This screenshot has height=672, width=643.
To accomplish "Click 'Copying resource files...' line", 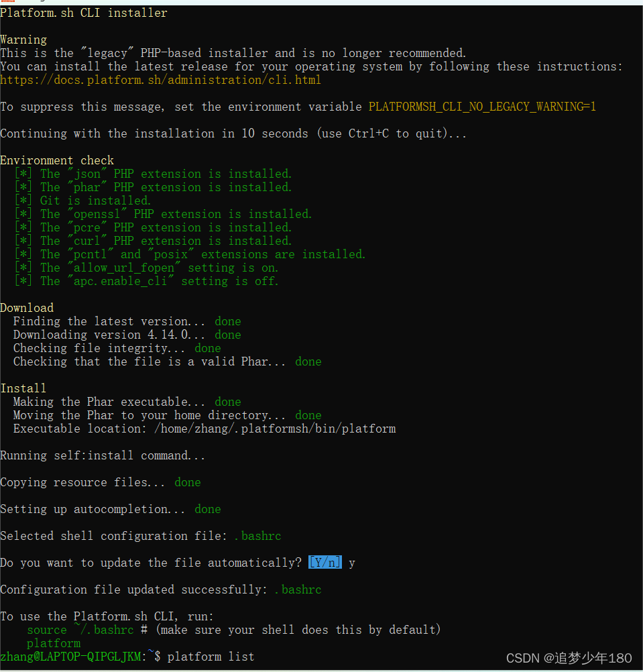I will point(101,482).
